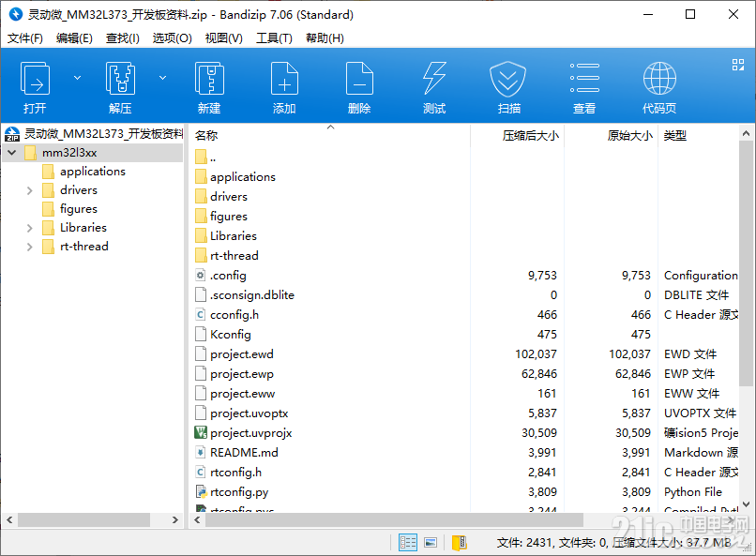Select the README.md file icon
756x556 pixels.
tap(201, 453)
